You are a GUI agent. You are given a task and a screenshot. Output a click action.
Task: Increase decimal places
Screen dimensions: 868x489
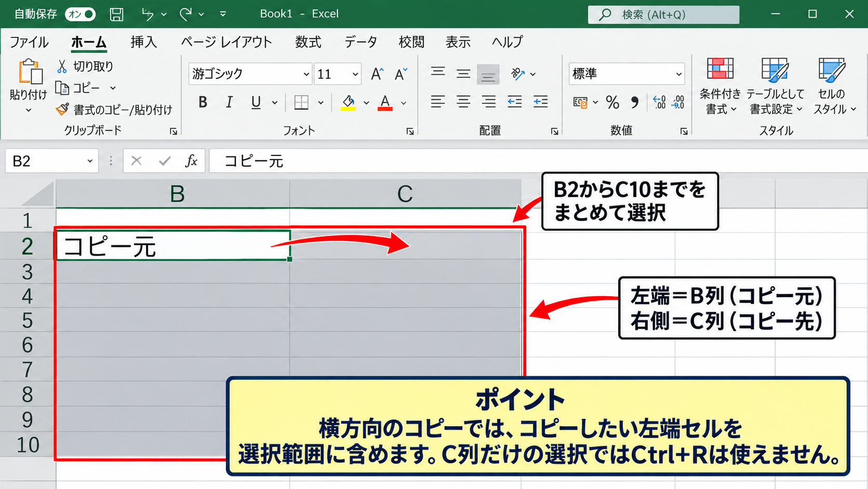coord(659,102)
